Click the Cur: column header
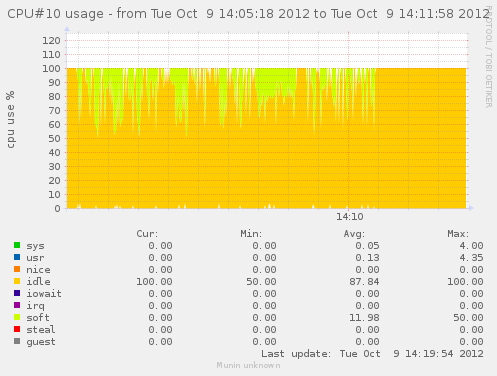497x376 pixels. [x=147, y=234]
